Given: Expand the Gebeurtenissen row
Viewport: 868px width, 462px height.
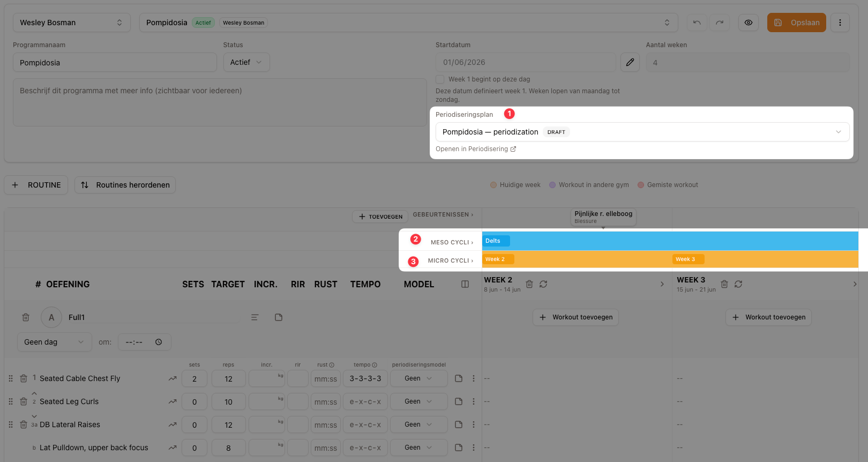Looking at the screenshot, I should (x=443, y=214).
